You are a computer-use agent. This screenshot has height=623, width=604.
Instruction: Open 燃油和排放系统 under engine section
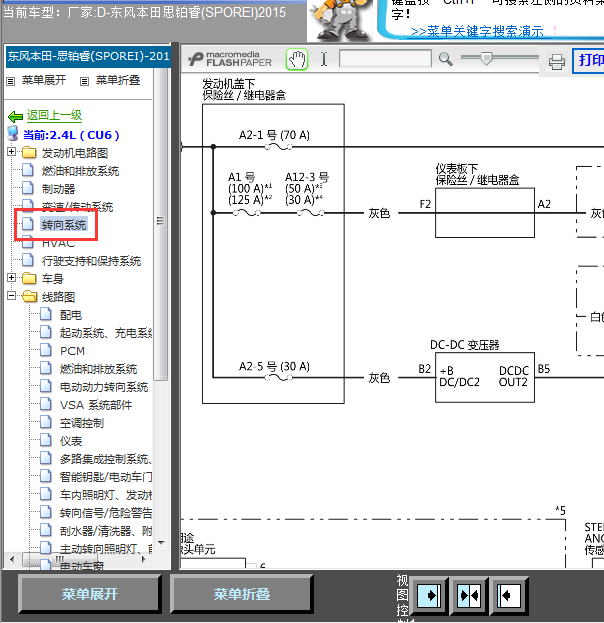tap(80, 171)
